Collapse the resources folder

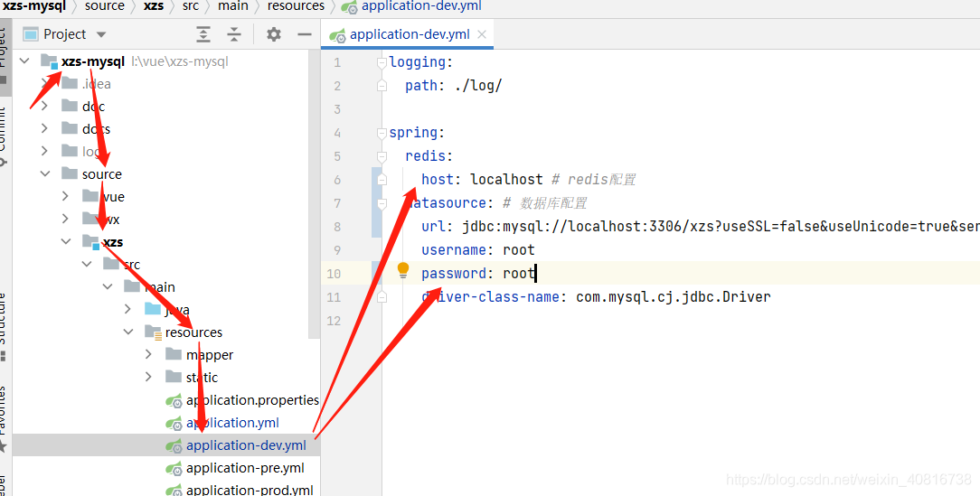128,332
